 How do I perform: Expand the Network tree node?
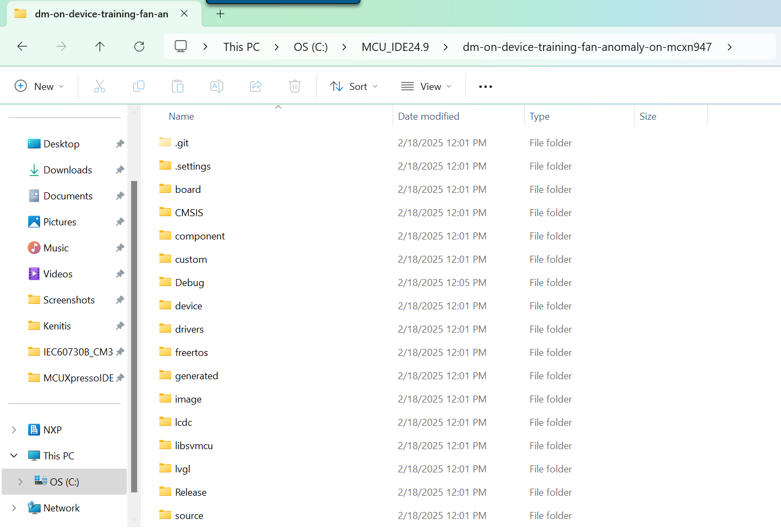[x=14, y=508]
